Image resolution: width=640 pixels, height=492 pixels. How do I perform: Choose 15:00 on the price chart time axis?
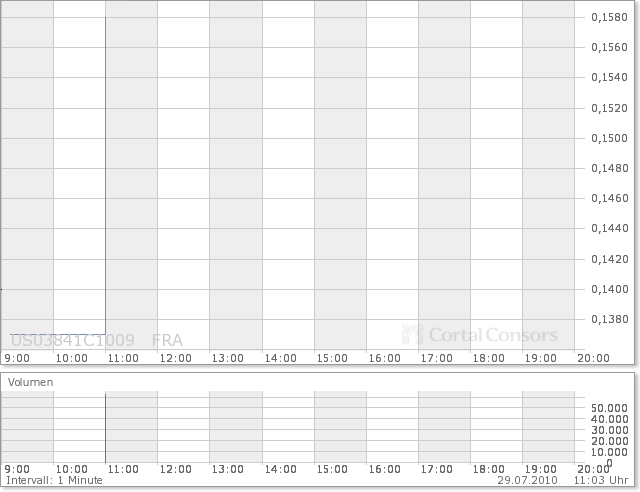click(x=332, y=358)
